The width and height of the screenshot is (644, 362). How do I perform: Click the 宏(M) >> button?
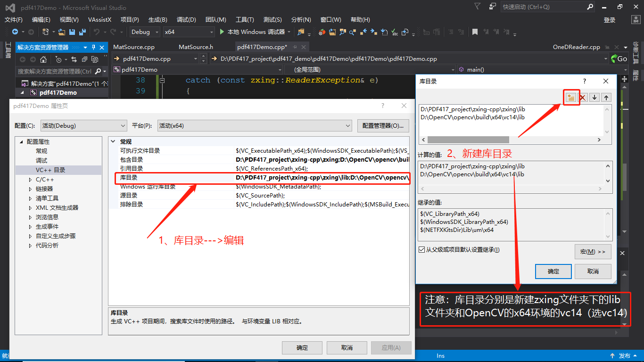click(x=594, y=251)
